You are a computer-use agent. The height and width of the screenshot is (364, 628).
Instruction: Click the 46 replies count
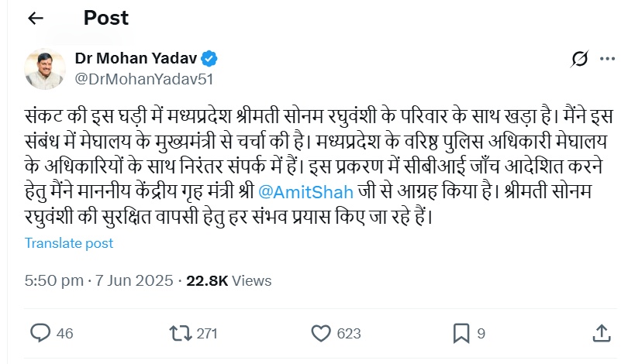pyautogui.click(x=65, y=334)
